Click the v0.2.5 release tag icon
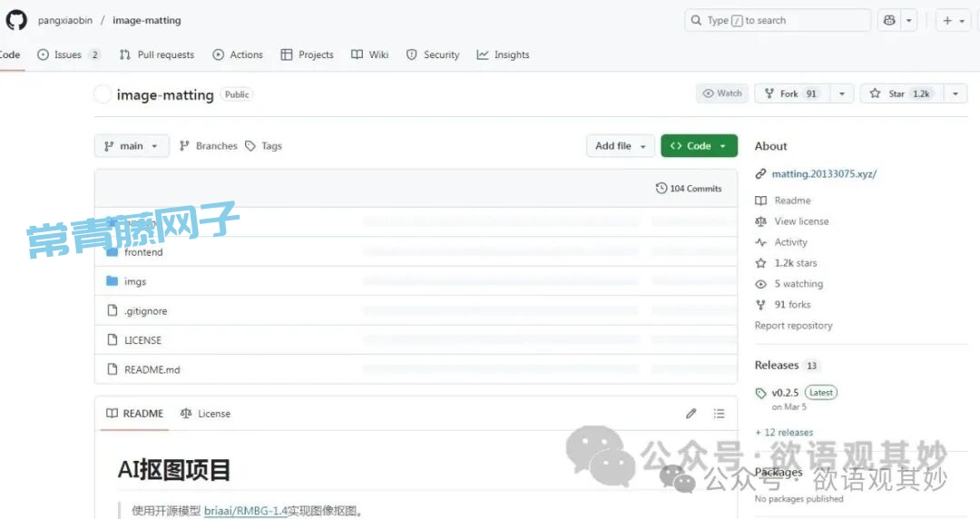This screenshot has width=980, height=519. 760,393
